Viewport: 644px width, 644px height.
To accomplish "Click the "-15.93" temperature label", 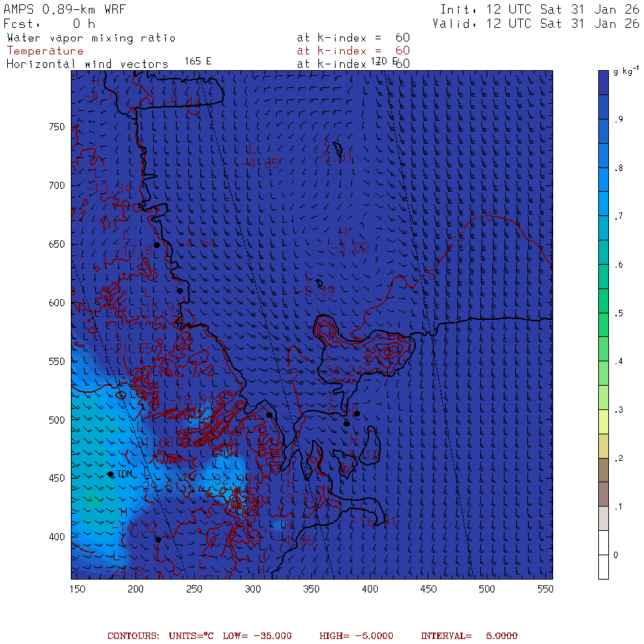I will coord(159,308).
